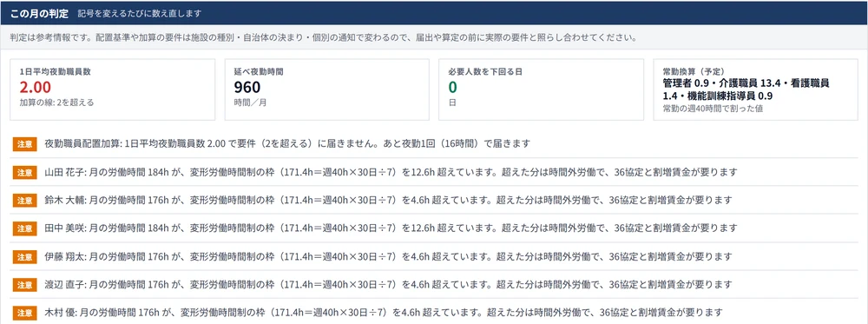Select the 山田 花子 overtime warning text
868x324 pixels.
coord(391,172)
